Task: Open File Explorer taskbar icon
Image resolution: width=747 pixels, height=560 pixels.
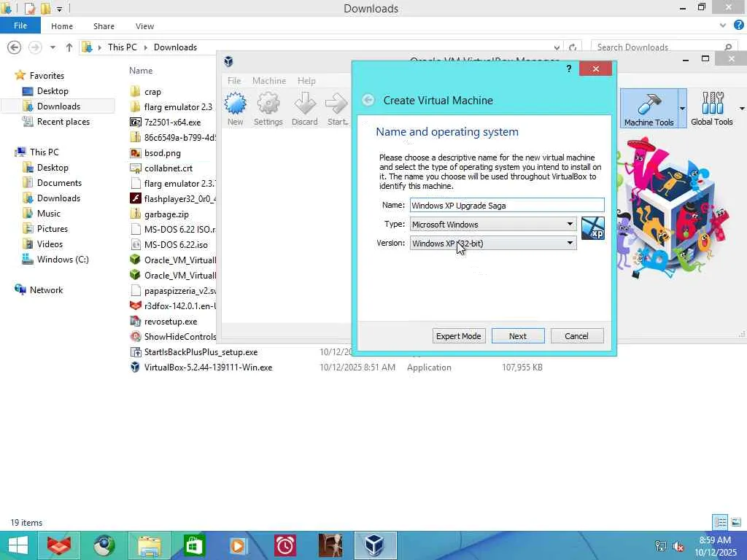Action: pyautogui.click(x=149, y=545)
